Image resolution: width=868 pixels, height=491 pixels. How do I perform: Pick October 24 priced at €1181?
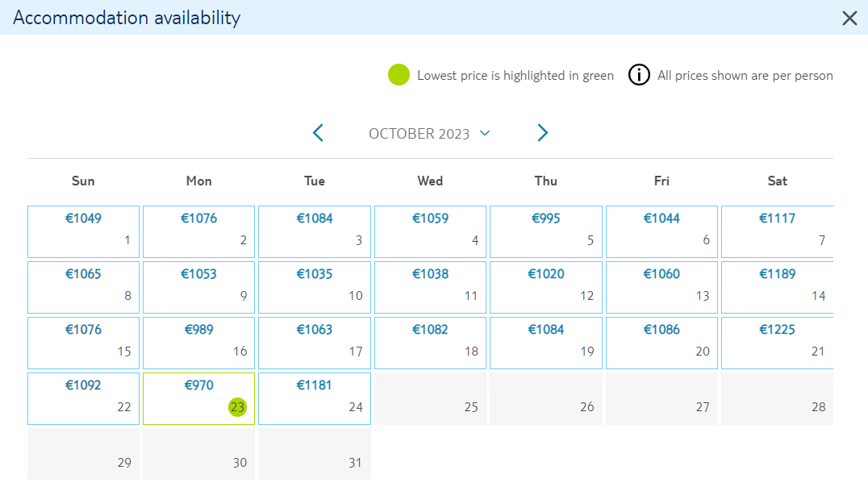click(315, 398)
